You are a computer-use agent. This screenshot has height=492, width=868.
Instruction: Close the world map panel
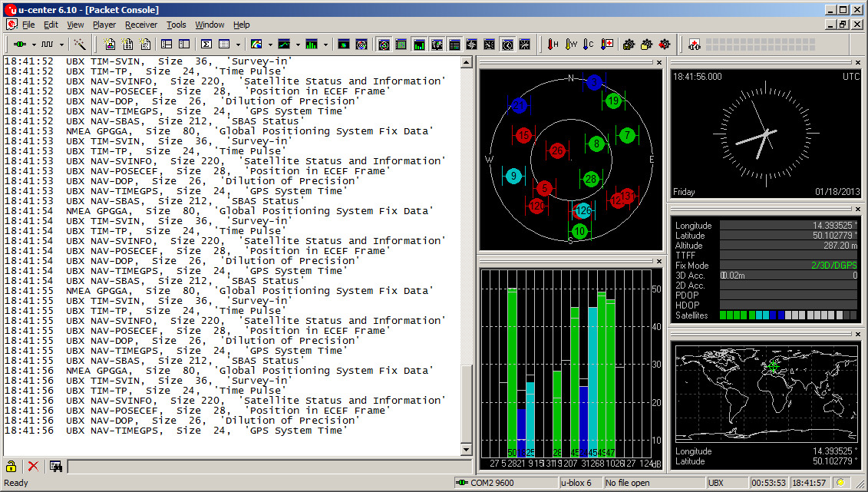[x=858, y=335]
